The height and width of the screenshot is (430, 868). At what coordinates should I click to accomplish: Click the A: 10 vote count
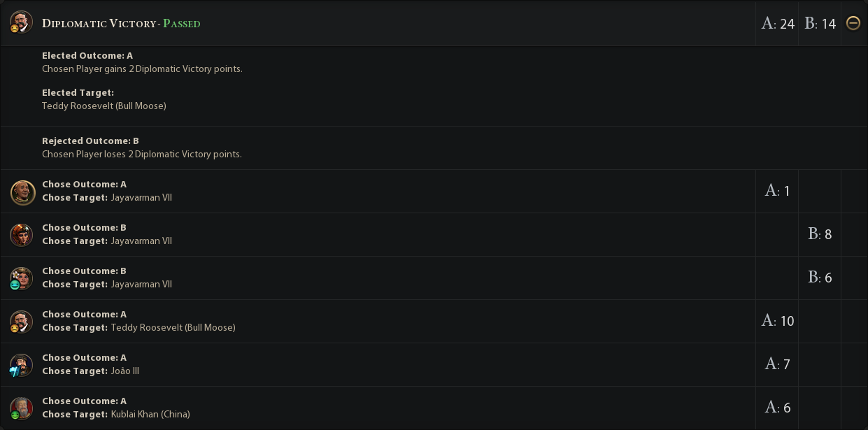tap(778, 321)
